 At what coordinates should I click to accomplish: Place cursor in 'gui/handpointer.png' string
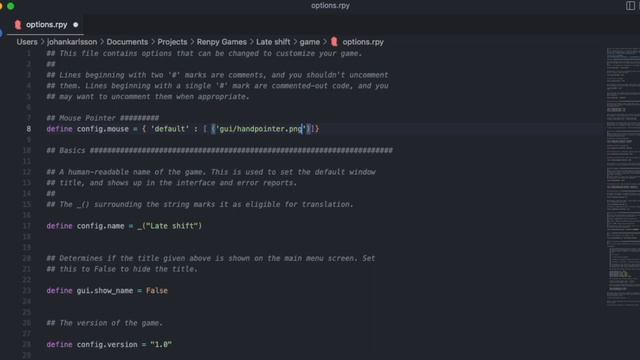pos(261,129)
